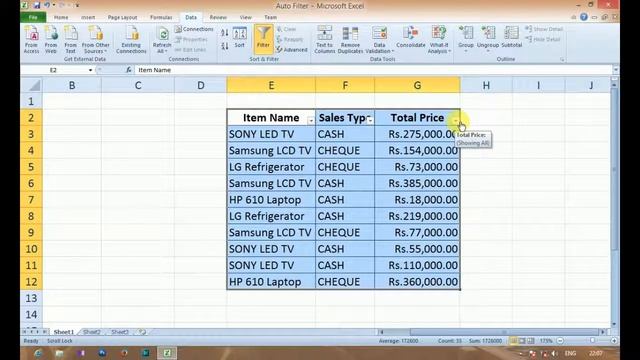This screenshot has width=640, height=360.
Task: Switch to the Insert ribbon tab
Action: 88,17
